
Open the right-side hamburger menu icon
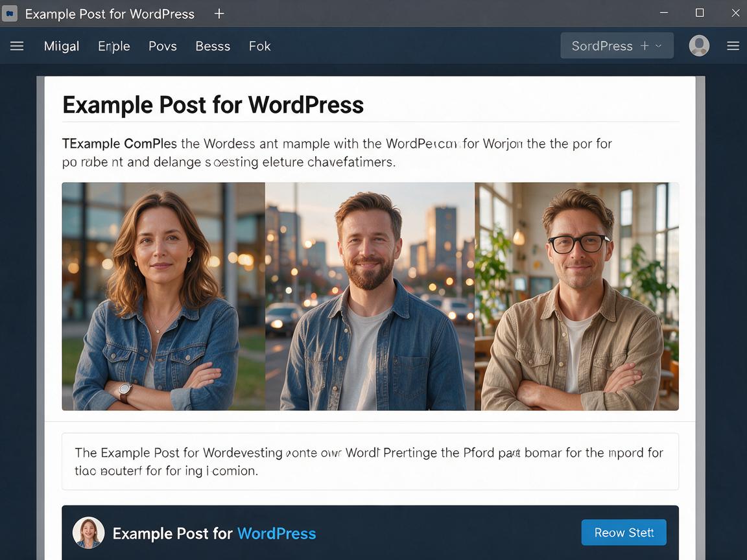(x=733, y=46)
